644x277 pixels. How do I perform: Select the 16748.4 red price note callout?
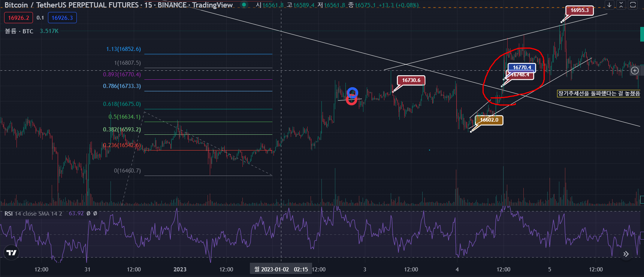tap(520, 75)
